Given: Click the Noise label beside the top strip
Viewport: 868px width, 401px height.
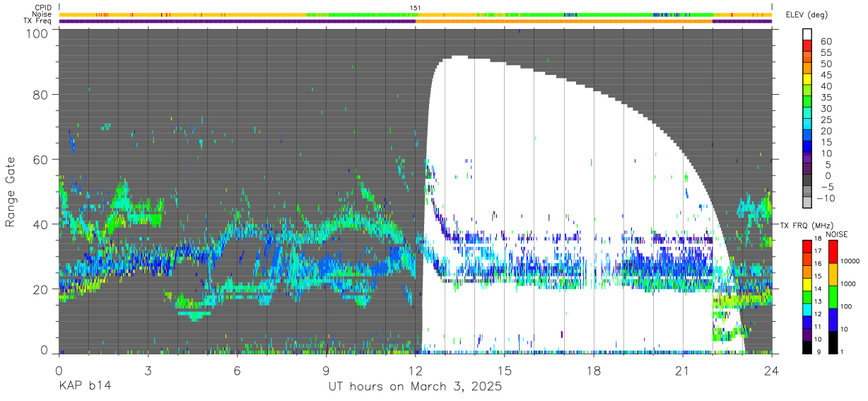Looking at the screenshot, I should coord(42,14).
